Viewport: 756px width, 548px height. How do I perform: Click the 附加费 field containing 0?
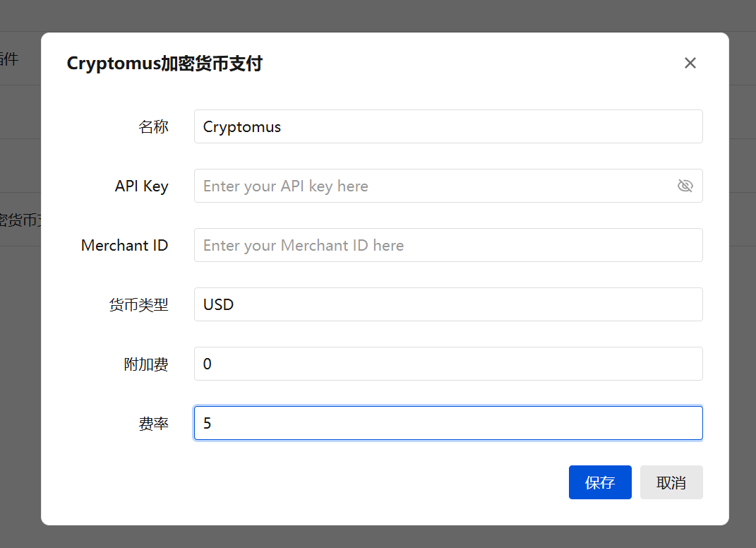[x=448, y=364]
